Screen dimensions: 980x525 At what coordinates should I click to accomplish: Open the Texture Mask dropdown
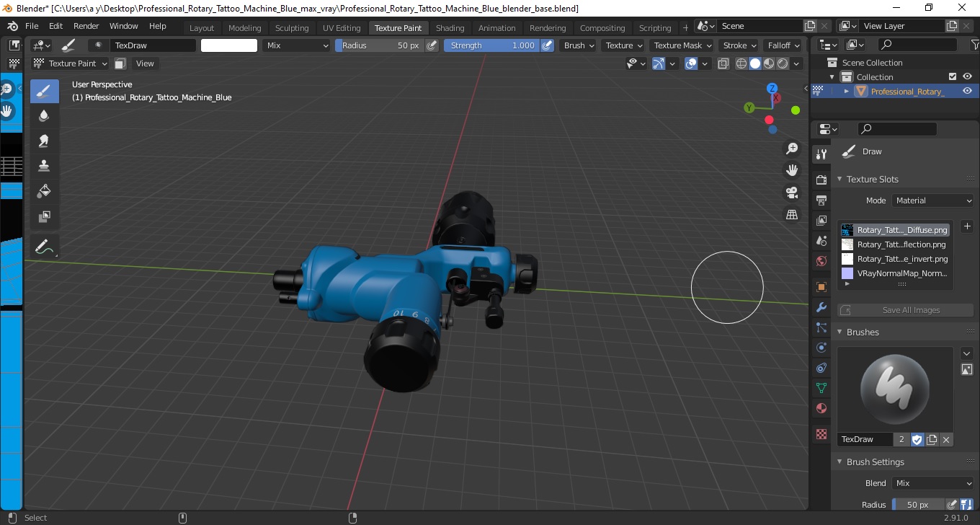[682, 45]
